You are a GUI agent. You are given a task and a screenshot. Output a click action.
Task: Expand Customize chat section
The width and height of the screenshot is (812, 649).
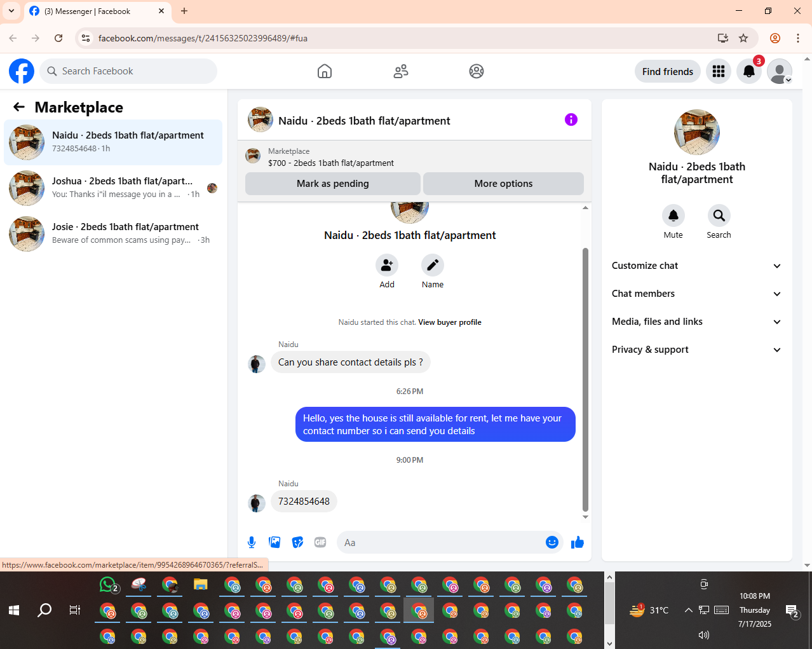click(697, 266)
